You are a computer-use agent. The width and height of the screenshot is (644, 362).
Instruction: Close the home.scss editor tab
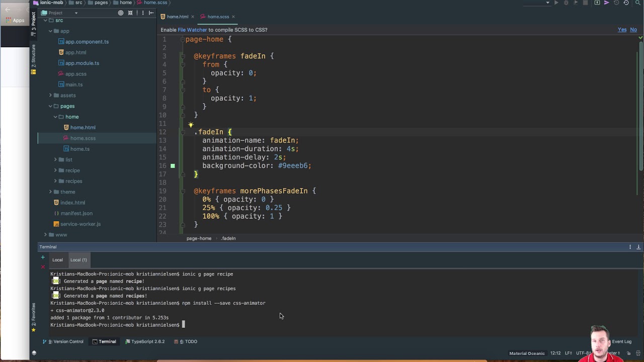pyautogui.click(x=234, y=17)
